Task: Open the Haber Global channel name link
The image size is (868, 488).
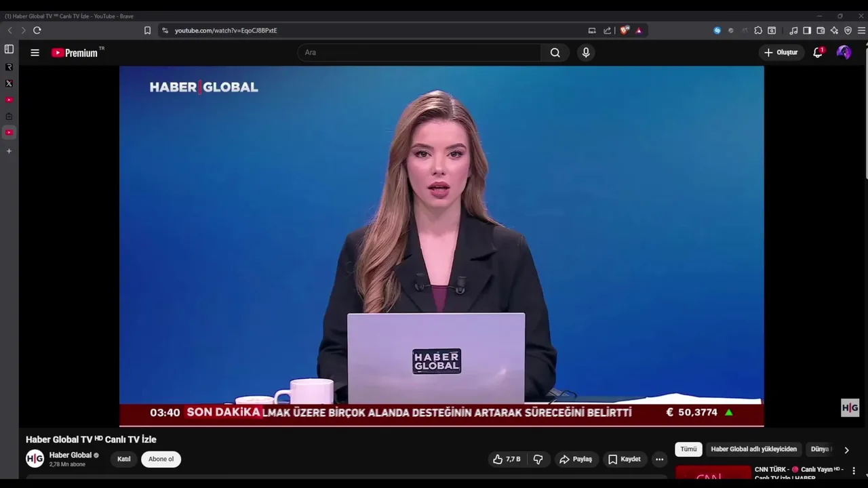Action: click(x=70, y=455)
